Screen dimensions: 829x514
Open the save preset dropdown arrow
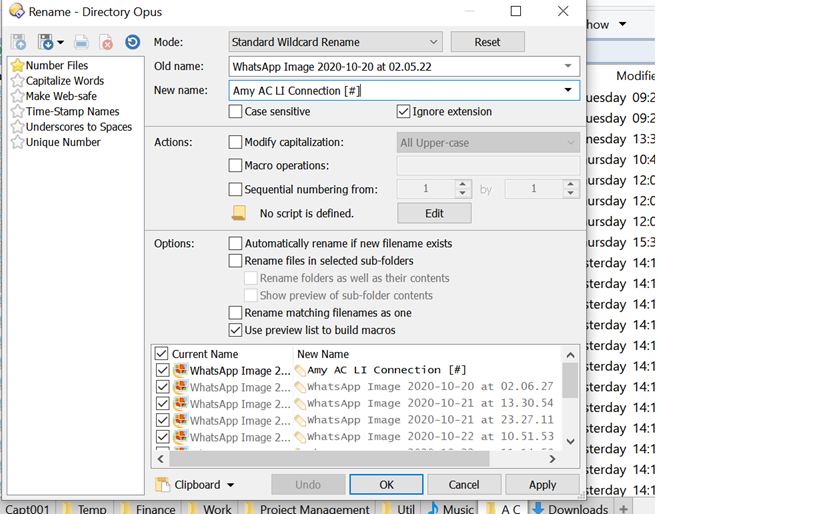pyautogui.click(x=60, y=42)
